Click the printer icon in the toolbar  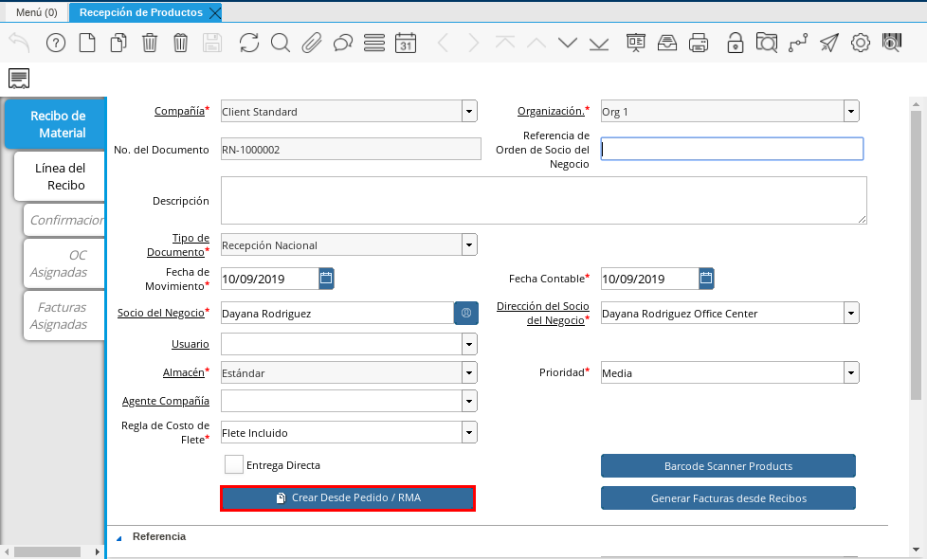coord(699,43)
